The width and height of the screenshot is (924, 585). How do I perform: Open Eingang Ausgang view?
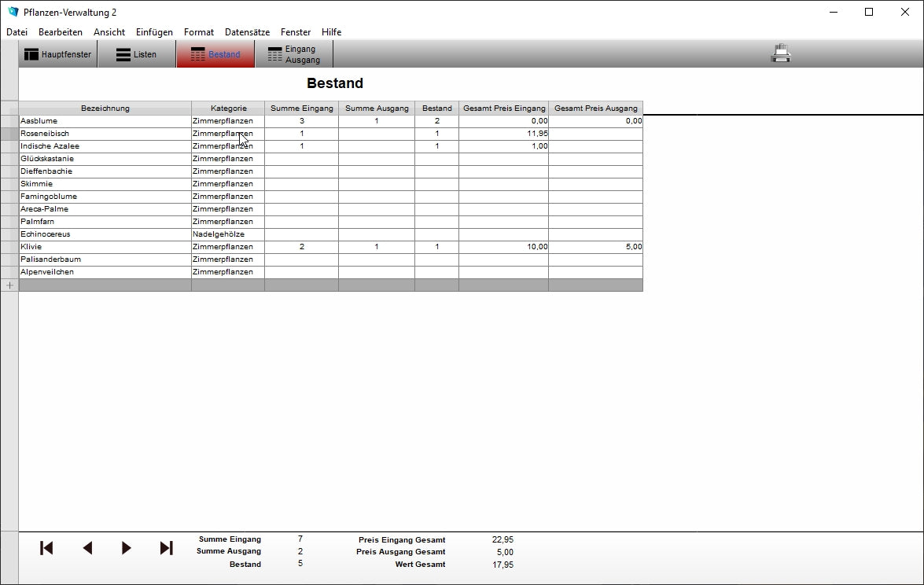pyautogui.click(x=294, y=54)
